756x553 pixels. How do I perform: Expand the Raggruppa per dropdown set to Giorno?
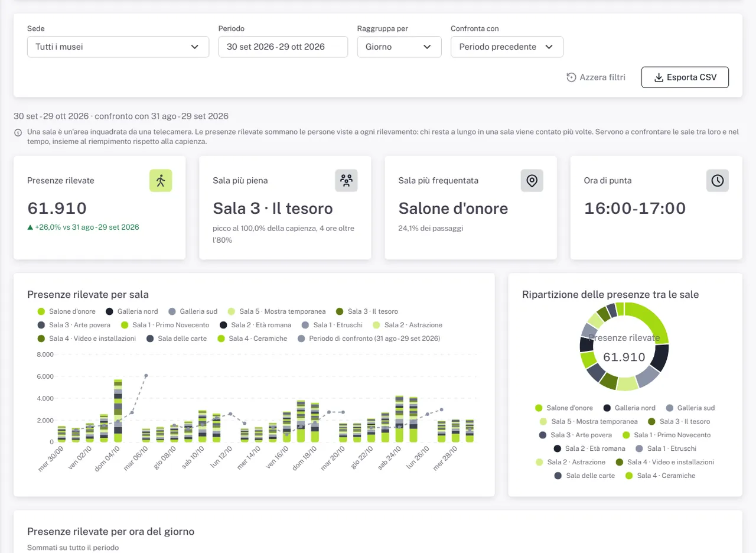[x=399, y=47]
